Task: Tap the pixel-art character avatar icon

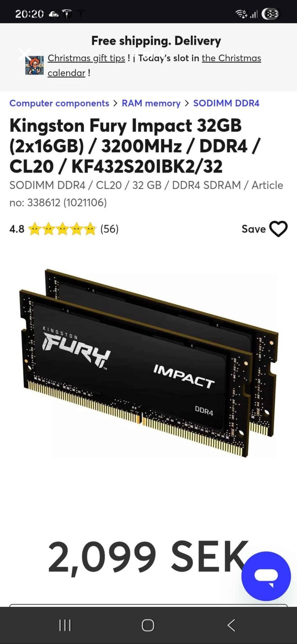Action: [x=34, y=65]
